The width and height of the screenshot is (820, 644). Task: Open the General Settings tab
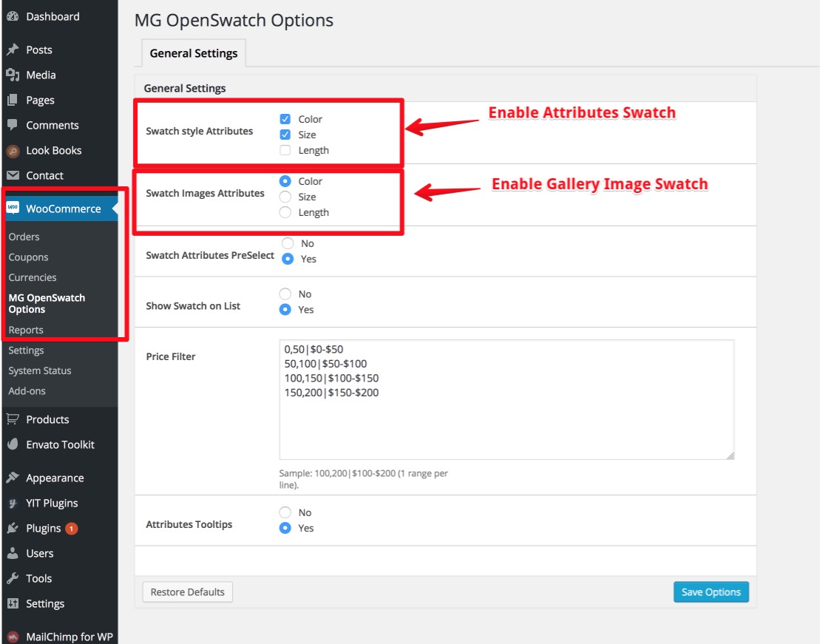pos(194,53)
